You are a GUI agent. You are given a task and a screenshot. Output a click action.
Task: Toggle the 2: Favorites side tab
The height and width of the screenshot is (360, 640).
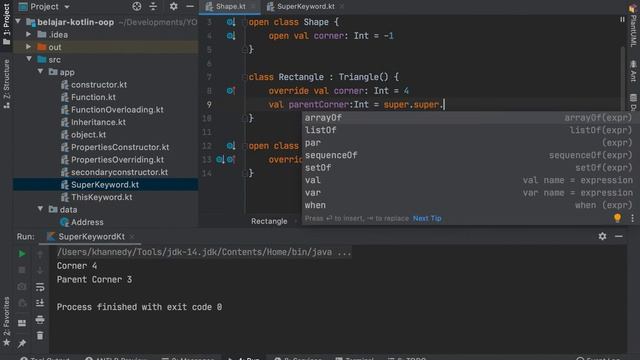click(6, 322)
